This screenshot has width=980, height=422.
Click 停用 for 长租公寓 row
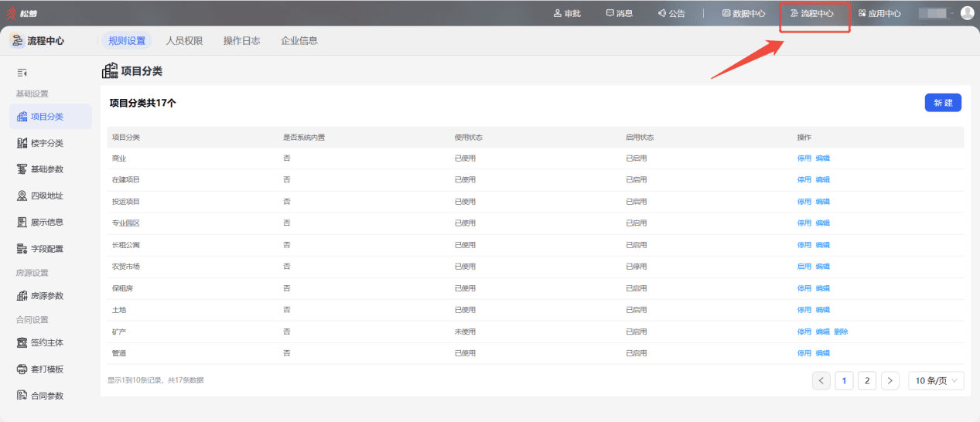804,245
